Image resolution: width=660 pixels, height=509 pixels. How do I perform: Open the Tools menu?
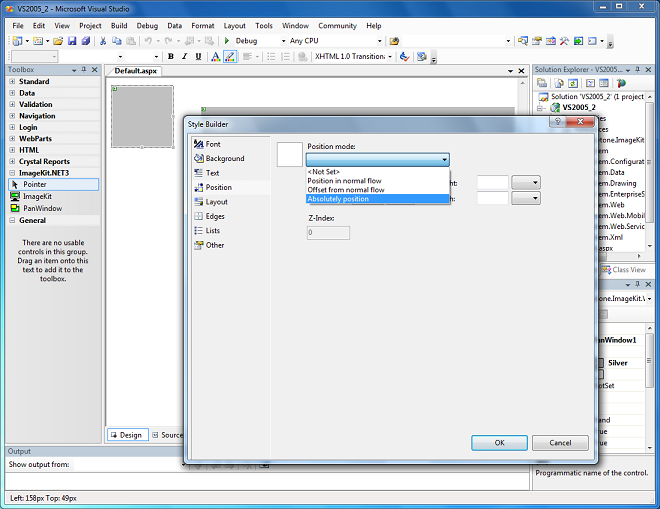click(x=264, y=26)
